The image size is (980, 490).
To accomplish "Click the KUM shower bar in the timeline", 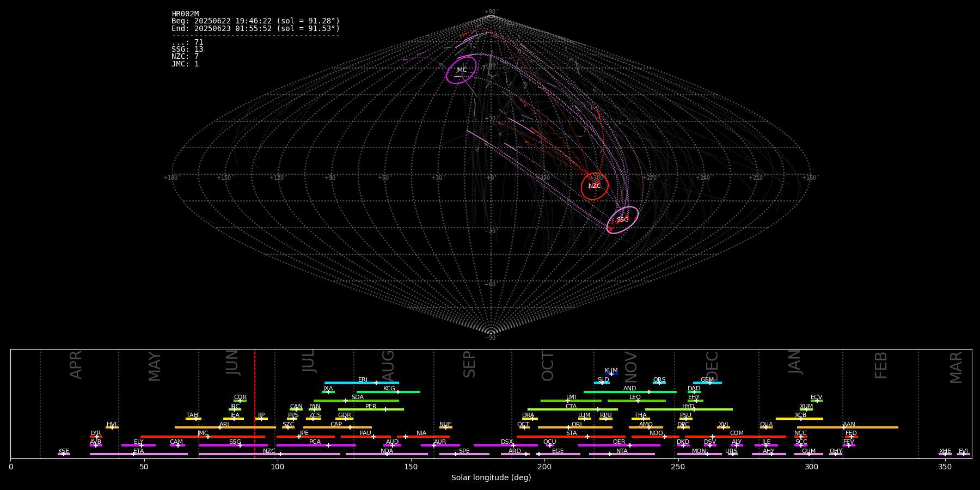I will [x=611, y=373].
